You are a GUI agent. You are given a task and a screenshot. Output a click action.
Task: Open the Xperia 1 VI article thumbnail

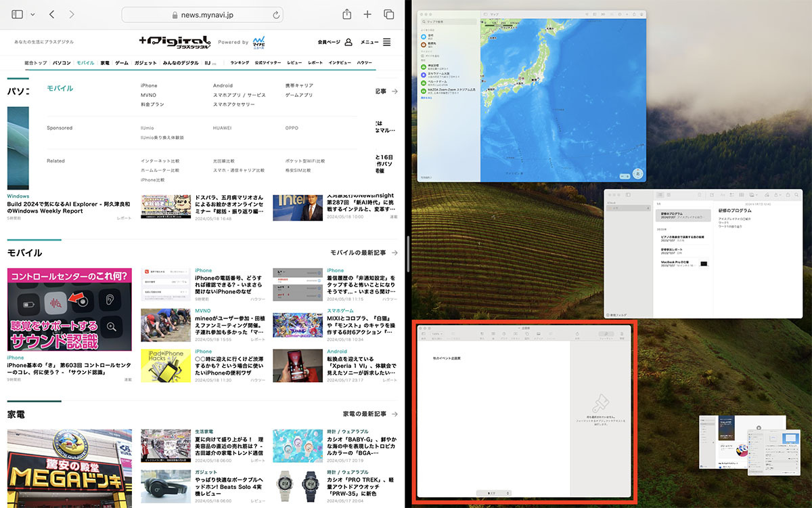(x=298, y=365)
